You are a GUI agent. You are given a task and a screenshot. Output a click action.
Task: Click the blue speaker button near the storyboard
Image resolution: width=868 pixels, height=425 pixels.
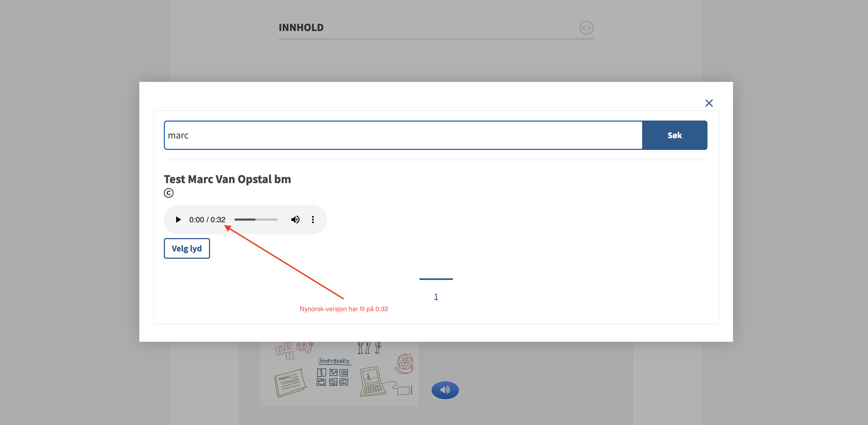tap(445, 390)
